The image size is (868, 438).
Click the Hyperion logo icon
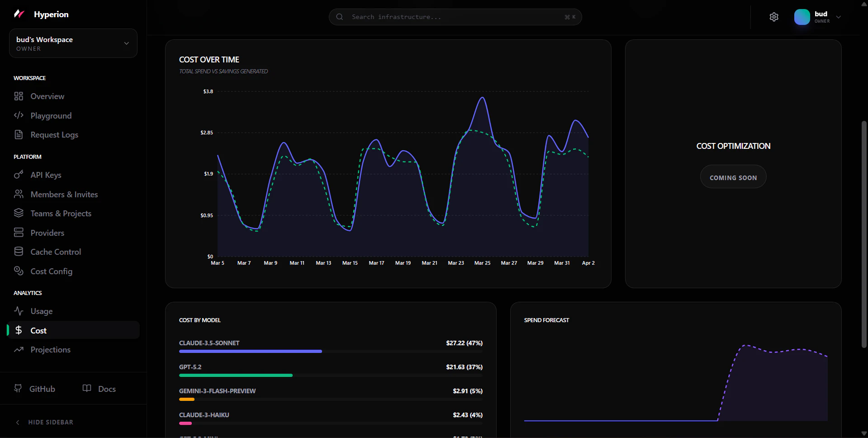[x=19, y=14]
